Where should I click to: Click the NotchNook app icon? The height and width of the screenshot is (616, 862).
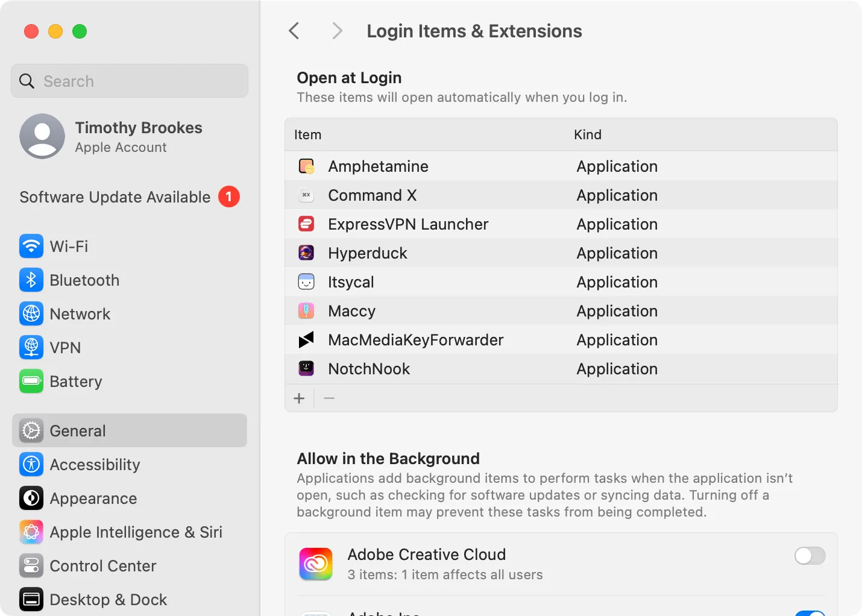point(306,368)
